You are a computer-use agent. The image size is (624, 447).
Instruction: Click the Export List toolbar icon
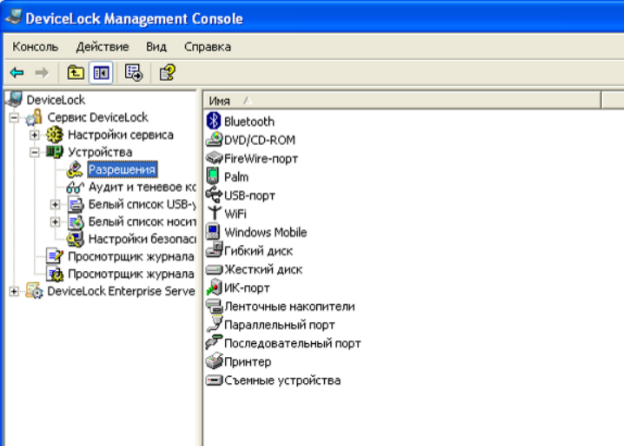(x=133, y=72)
